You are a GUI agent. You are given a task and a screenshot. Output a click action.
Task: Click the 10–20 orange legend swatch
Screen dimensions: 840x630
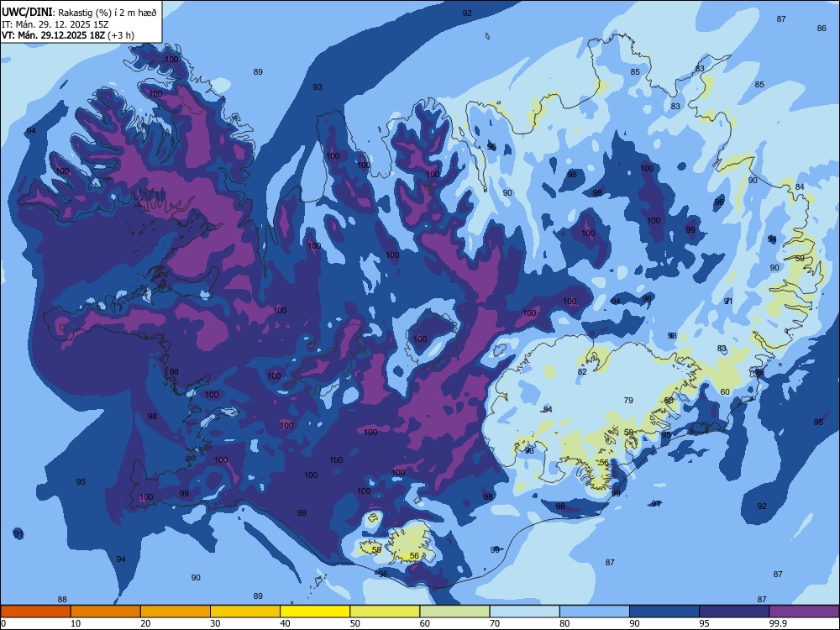point(106,612)
